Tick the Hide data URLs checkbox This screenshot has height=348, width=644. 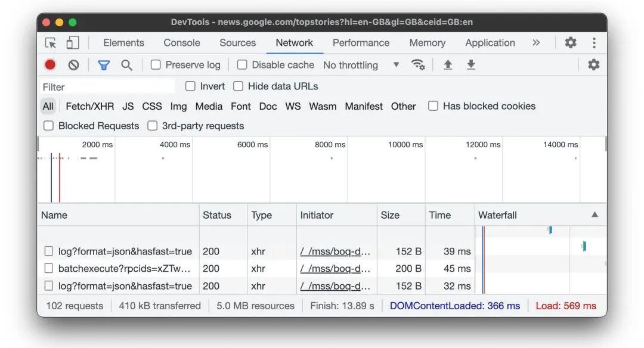[238, 86]
